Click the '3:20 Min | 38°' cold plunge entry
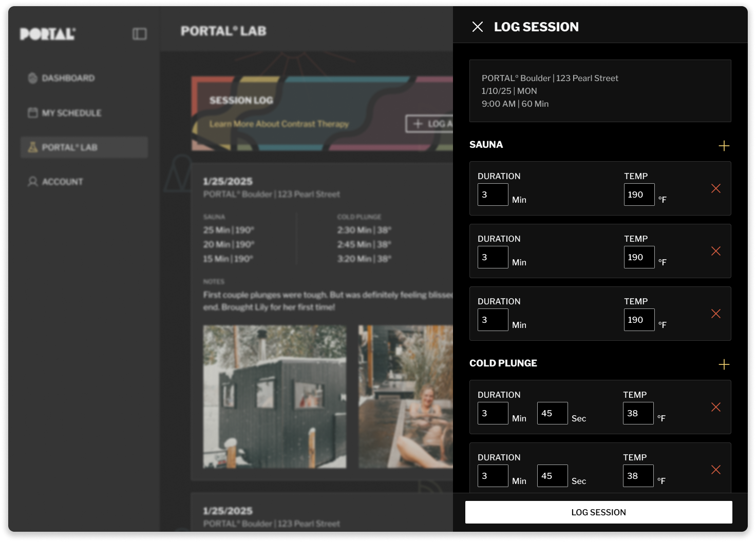This screenshot has height=542, width=756. pos(364,259)
